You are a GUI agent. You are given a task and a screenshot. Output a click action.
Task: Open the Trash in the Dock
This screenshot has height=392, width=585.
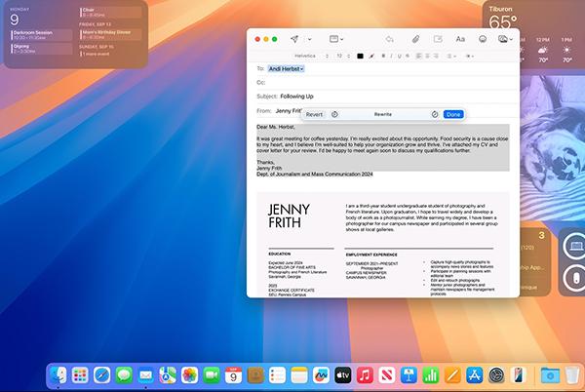tap(572, 375)
